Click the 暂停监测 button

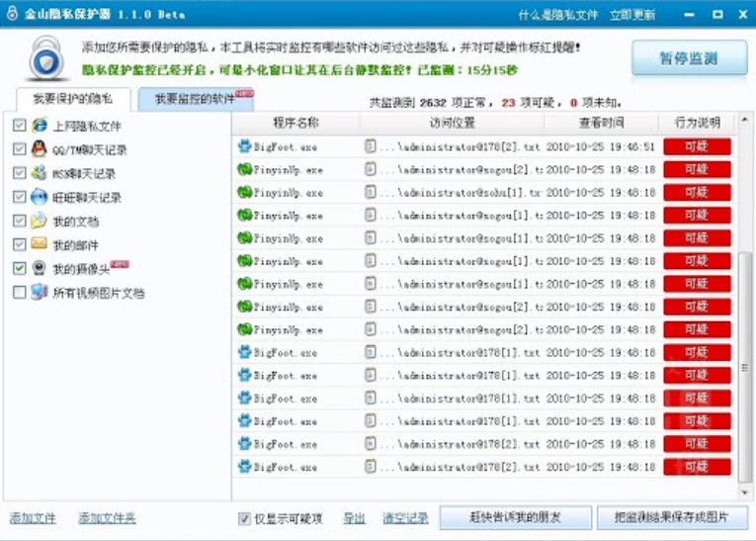[x=689, y=58]
